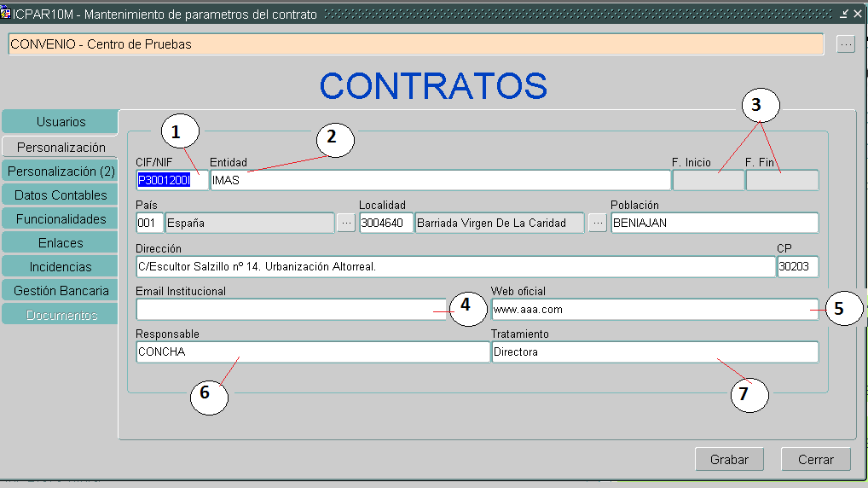Click the Grabar button

(x=729, y=459)
